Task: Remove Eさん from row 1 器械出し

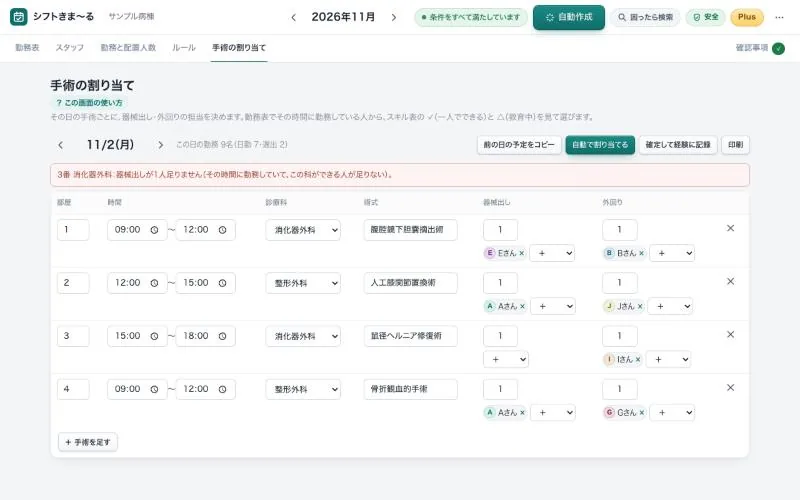Action: point(521,253)
